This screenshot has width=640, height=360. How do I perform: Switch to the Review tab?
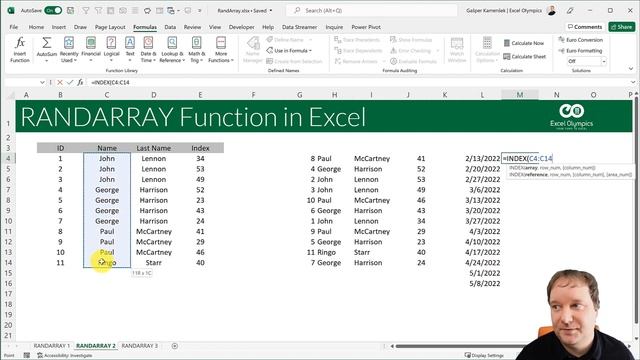coord(192,27)
